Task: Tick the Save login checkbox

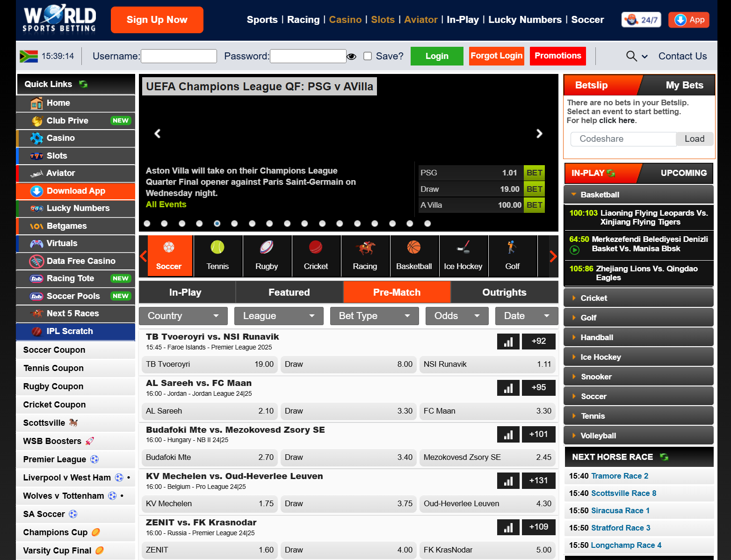Action: 368,56
